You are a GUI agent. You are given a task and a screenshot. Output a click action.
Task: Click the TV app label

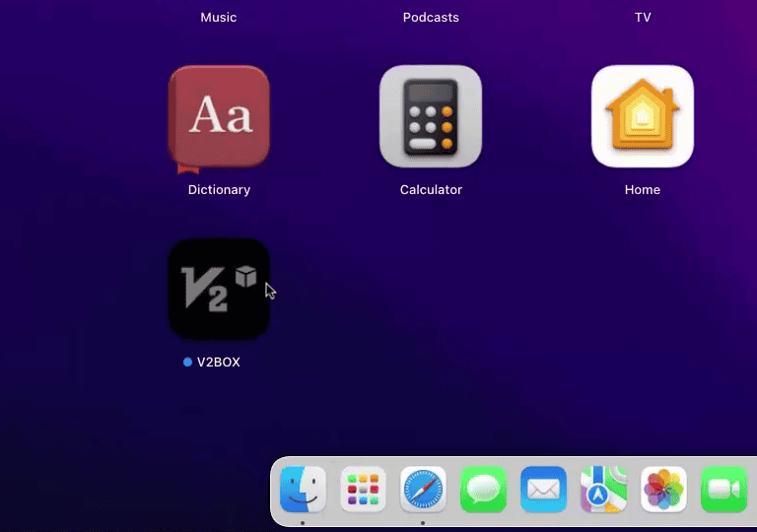click(643, 17)
